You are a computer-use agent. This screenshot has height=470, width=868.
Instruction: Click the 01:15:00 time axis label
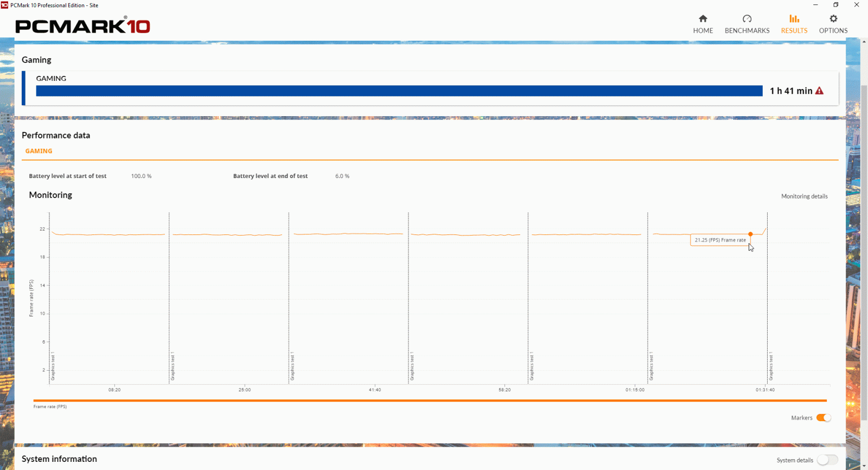point(635,390)
